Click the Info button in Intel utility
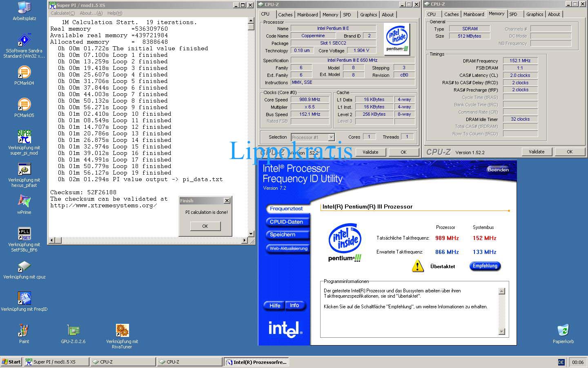The height and width of the screenshot is (368, 588). click(x=294, y=305)
